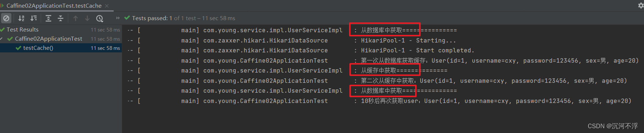Go to previous failed test arrow
Viewport: 644px width, 133px height.
pos(76,18)
